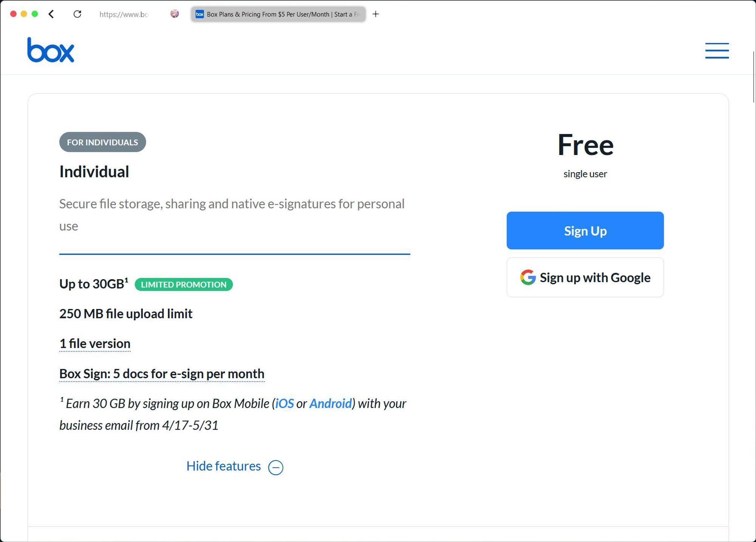Click the pinned tab avatar icon

click(x=174, y=14)
